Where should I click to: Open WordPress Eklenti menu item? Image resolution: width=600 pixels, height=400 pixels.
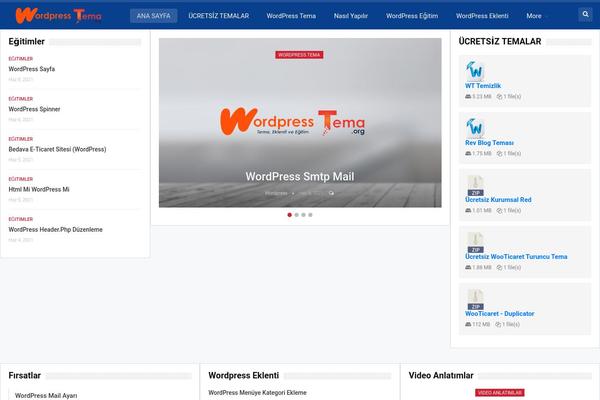point(482,16)
